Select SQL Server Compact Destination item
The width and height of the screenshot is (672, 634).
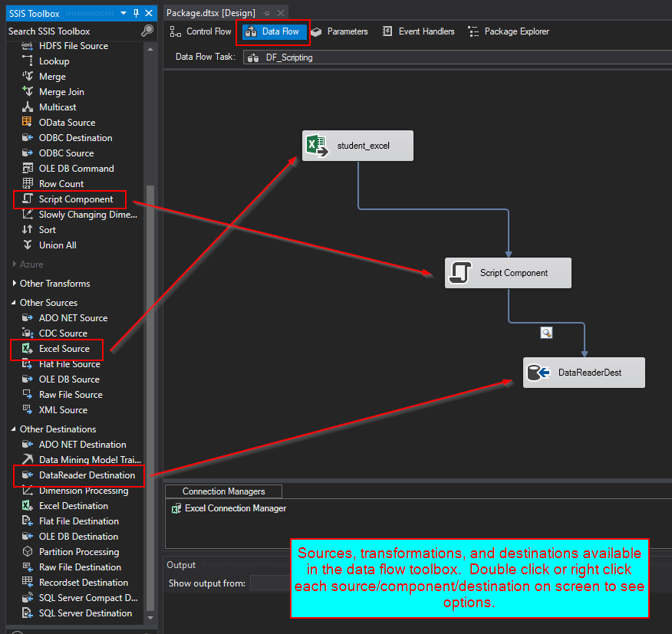click(88, 598)
